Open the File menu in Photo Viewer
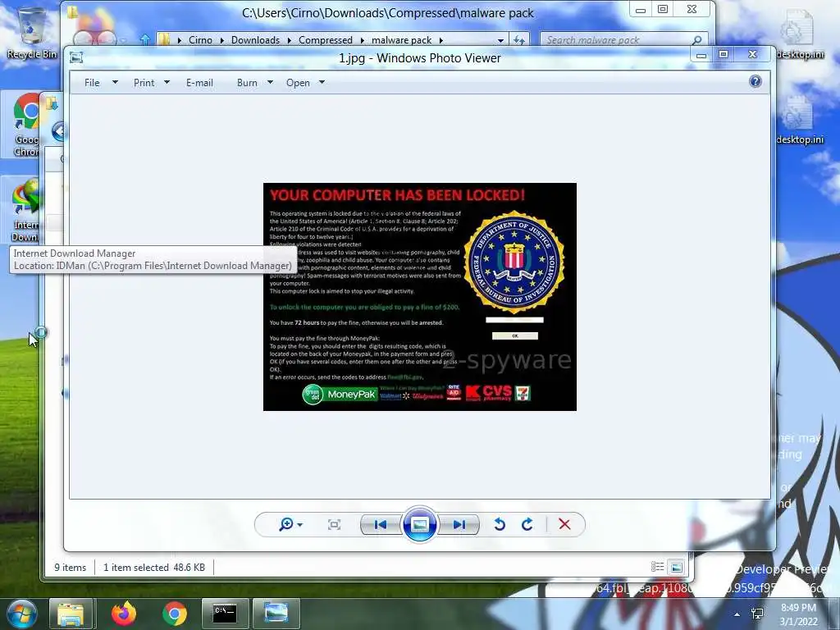 click(x=92, y=83)
